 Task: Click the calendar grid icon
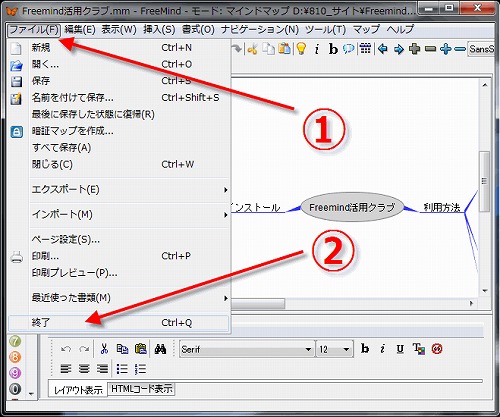point(366,49)
